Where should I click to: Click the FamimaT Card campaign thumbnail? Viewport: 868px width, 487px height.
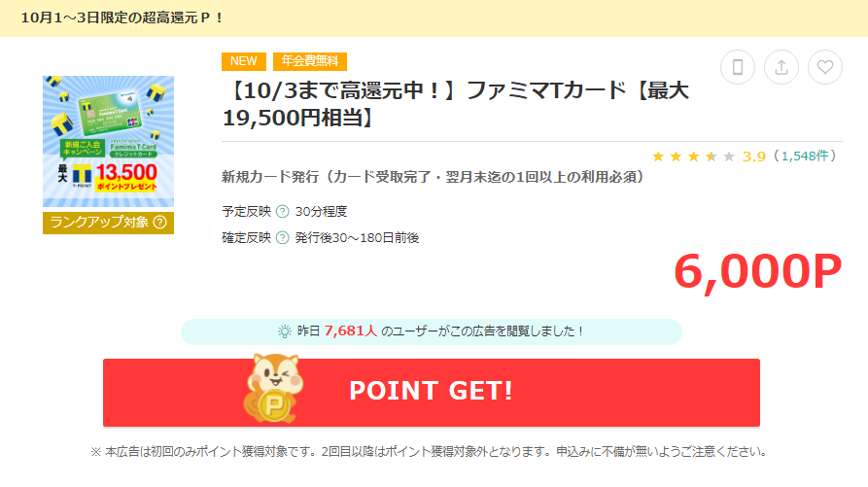[x=109, y=142]
